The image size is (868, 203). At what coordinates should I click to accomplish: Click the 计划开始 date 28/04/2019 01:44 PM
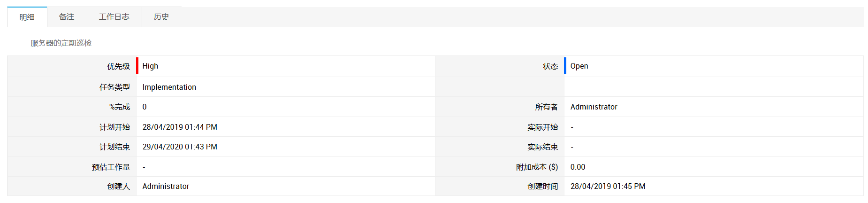point(180,127)
